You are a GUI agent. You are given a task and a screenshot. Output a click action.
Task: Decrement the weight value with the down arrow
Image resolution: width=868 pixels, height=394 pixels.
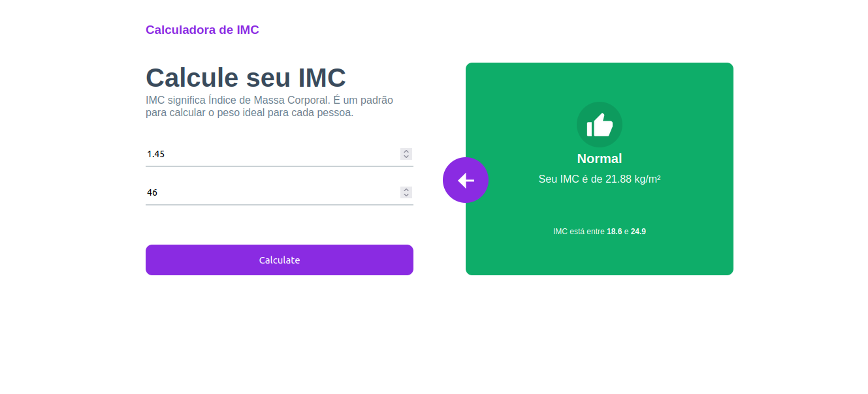(x=406, y=195)
